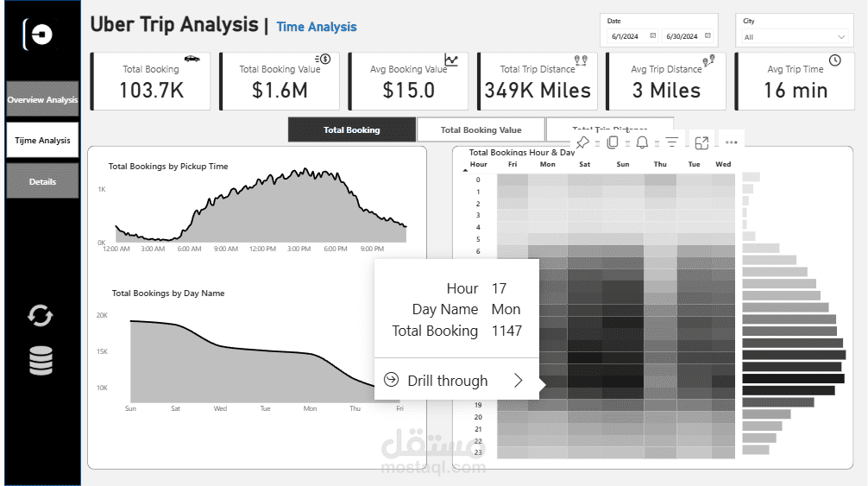
Task: Edit the end date field 6/30/2024
Action: (x=682, y=36)
